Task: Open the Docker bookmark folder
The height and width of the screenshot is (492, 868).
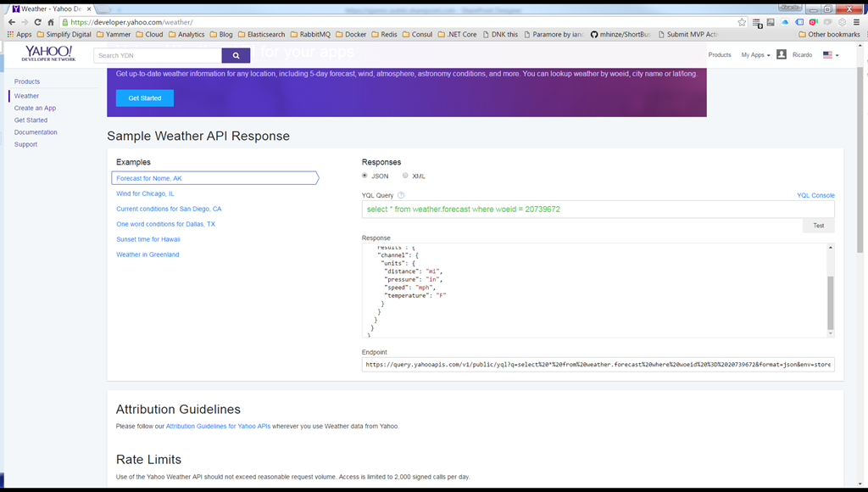Action: 351,34
